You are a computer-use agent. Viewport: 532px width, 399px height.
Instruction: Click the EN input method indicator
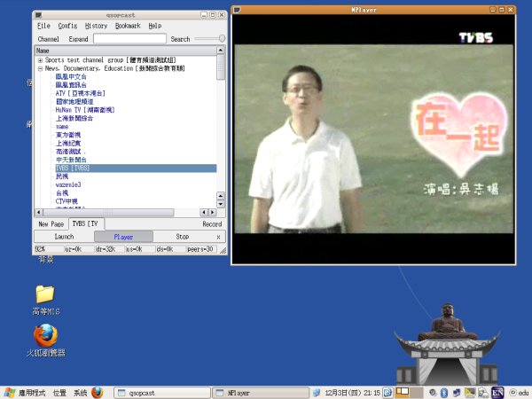(498, 392)
